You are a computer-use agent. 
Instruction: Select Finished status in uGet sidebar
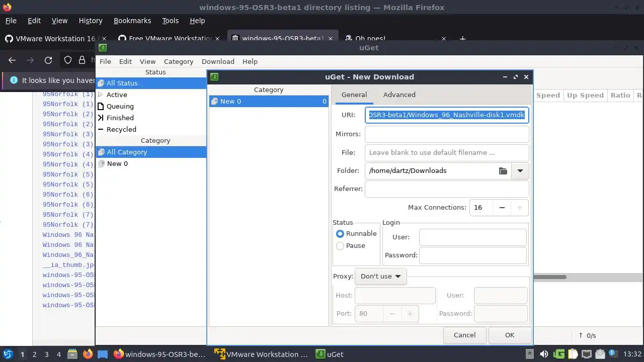151,118
